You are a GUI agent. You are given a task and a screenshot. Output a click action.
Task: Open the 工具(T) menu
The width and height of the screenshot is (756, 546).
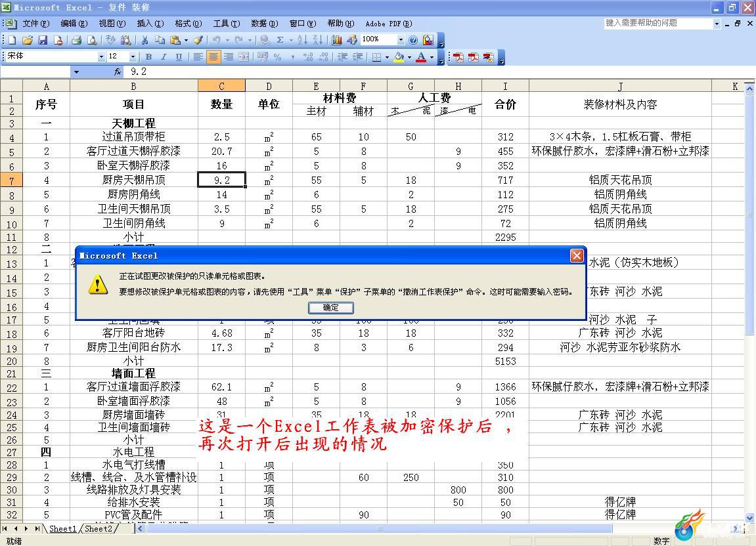[x=227, y=24]
